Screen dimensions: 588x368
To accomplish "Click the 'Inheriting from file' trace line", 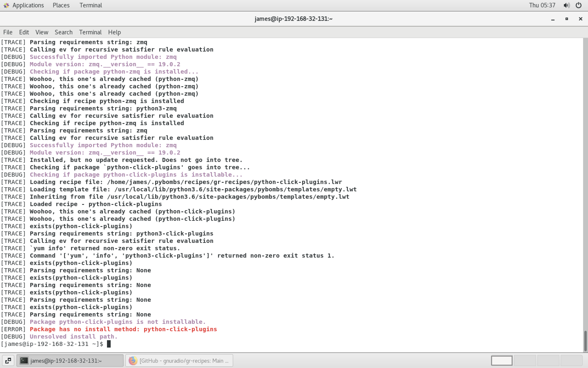I will [175, 197].
